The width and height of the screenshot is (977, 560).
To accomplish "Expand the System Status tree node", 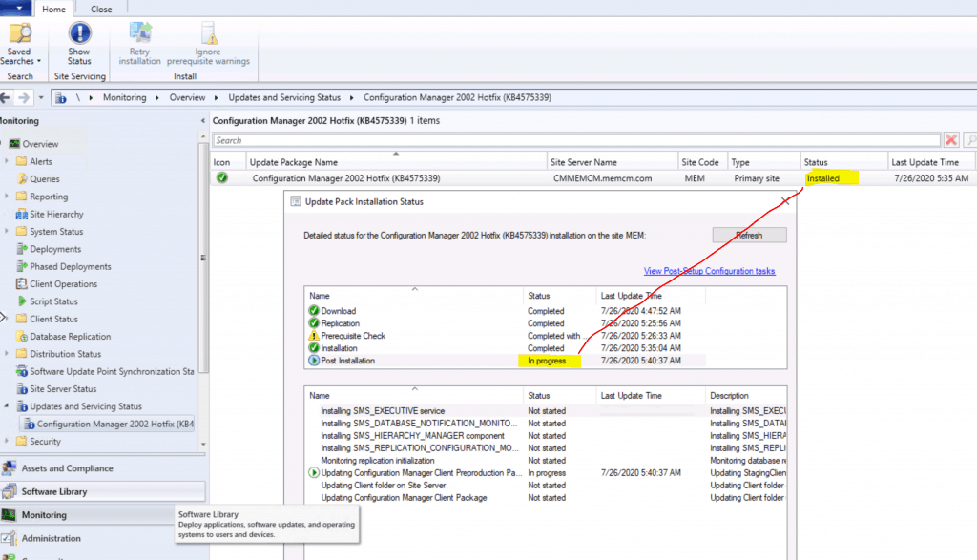I will tap(7, 231).
